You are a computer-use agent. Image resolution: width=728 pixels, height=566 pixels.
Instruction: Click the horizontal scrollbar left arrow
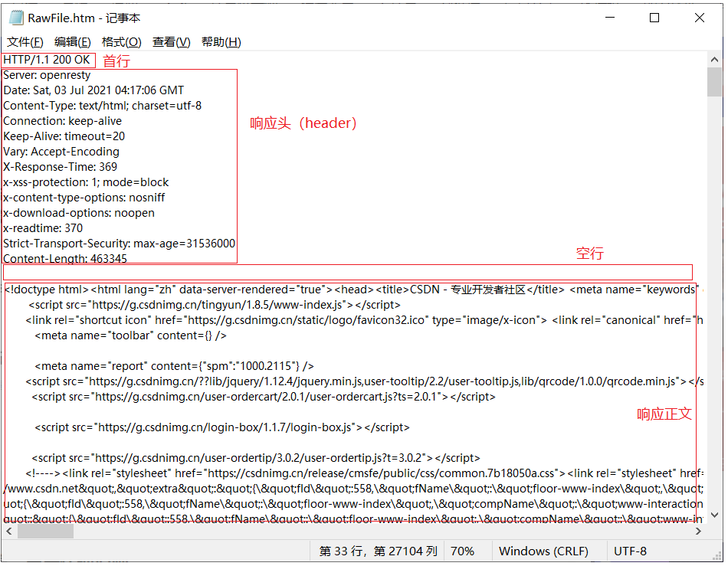[9, 532]
